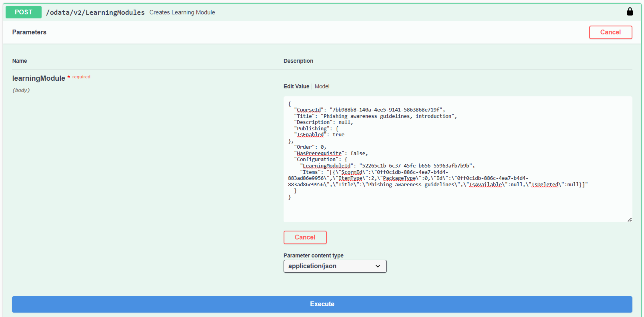The image size is (644, 317).
Task: Collapse the /odata/v2/LearningModules endpoint path
Action: [x=95, y=12]
